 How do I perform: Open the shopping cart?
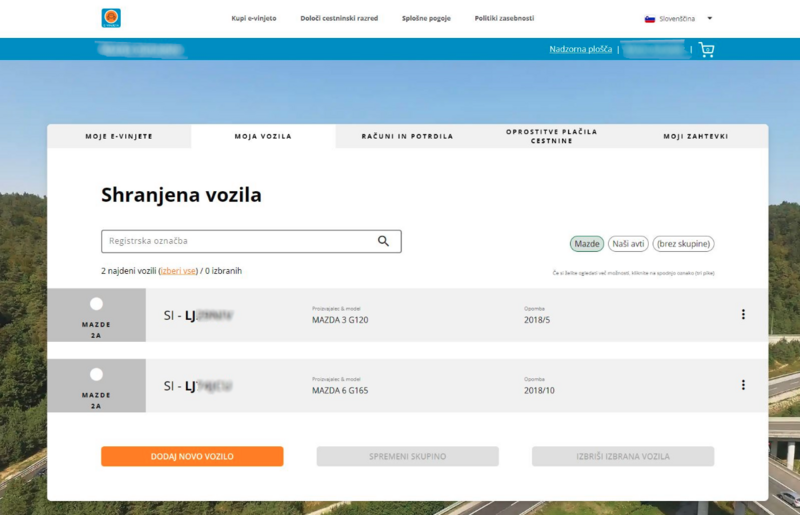click(707, 49)
